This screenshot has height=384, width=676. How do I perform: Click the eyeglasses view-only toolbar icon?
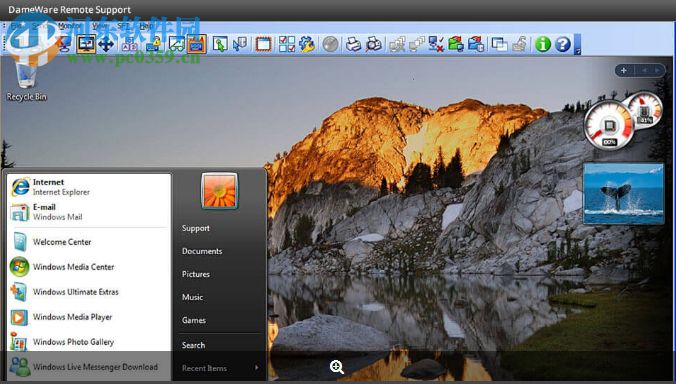[177, 44]
